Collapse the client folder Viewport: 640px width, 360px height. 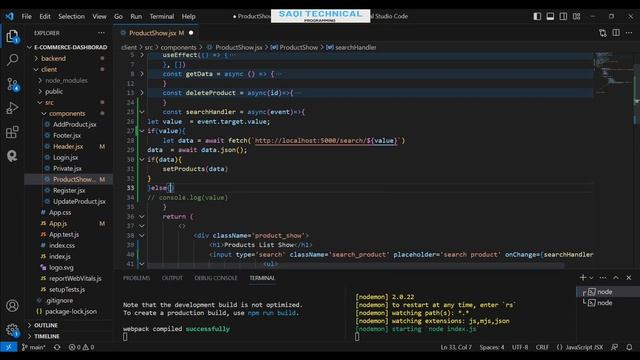click(x=49, y=69)
